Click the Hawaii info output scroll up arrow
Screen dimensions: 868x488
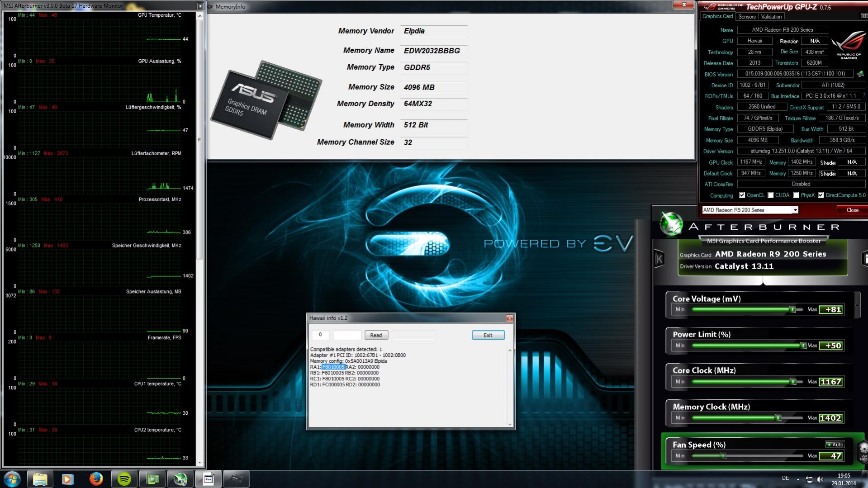click(510, 351)
